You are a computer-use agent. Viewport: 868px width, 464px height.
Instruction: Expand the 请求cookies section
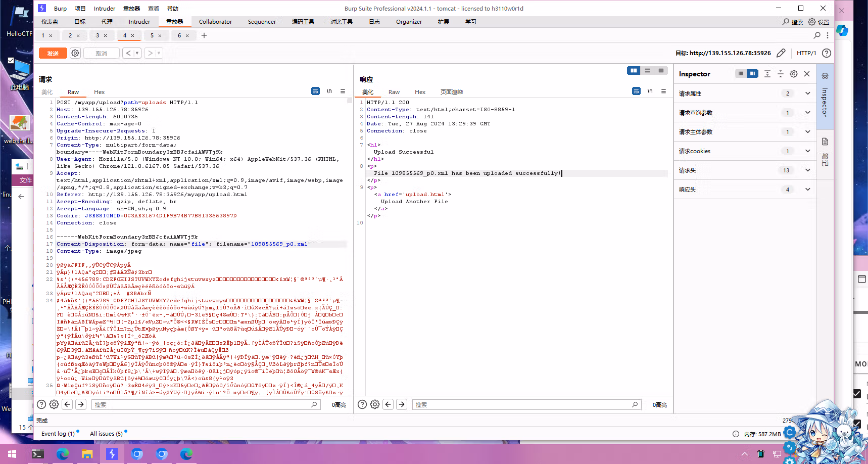pos(808,151)
